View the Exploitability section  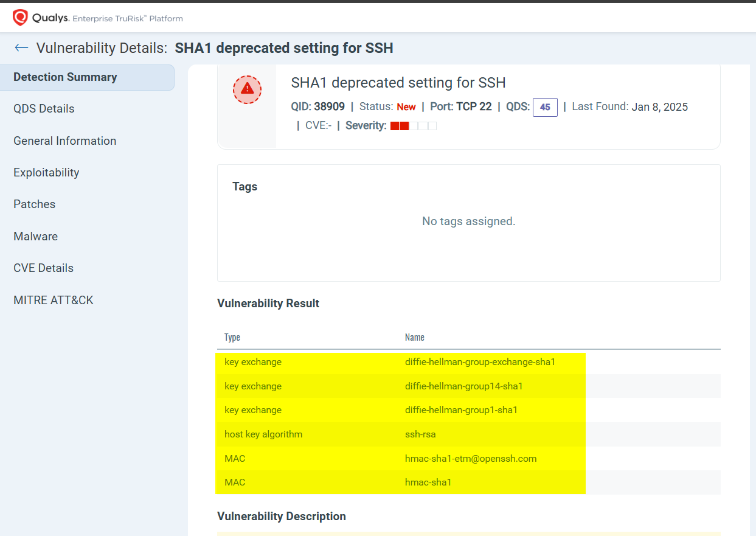tap(46, 172)
